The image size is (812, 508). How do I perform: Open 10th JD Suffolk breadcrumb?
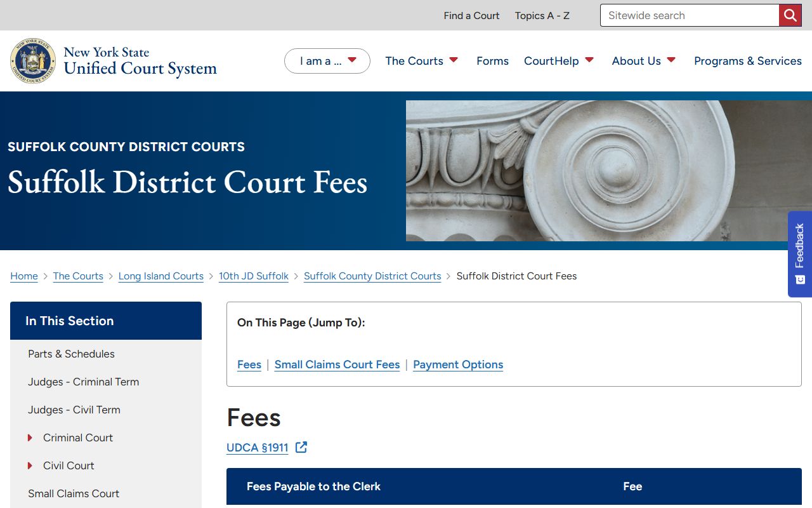coord(254,276)
